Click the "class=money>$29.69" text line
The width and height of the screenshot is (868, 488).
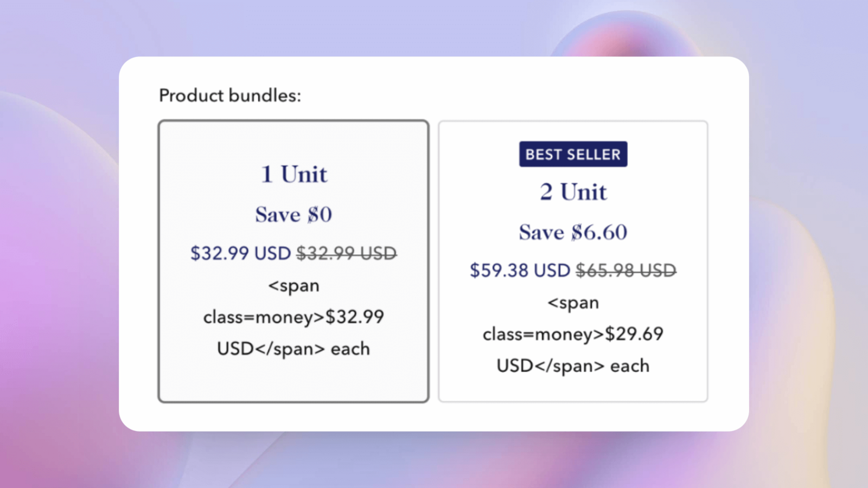(x=573, y=334)
